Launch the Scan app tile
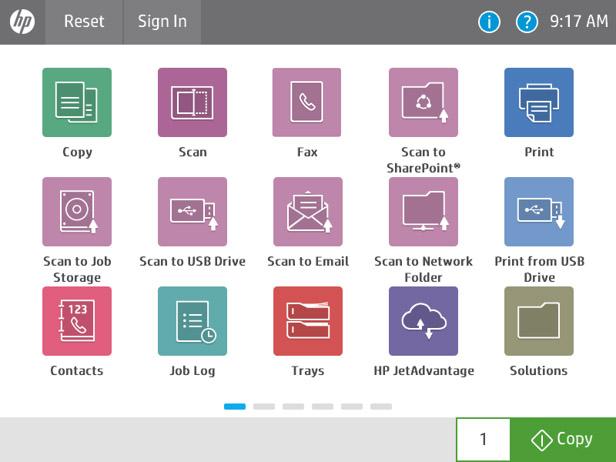 [x=192, y=103]
